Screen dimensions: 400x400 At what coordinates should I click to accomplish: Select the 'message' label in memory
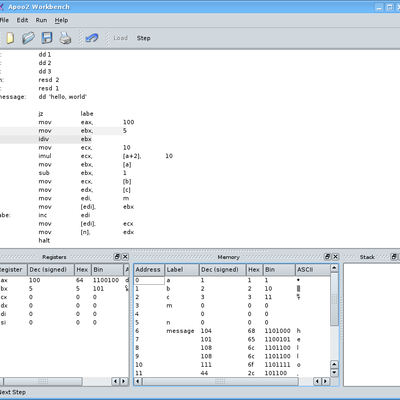click(180, 331)
